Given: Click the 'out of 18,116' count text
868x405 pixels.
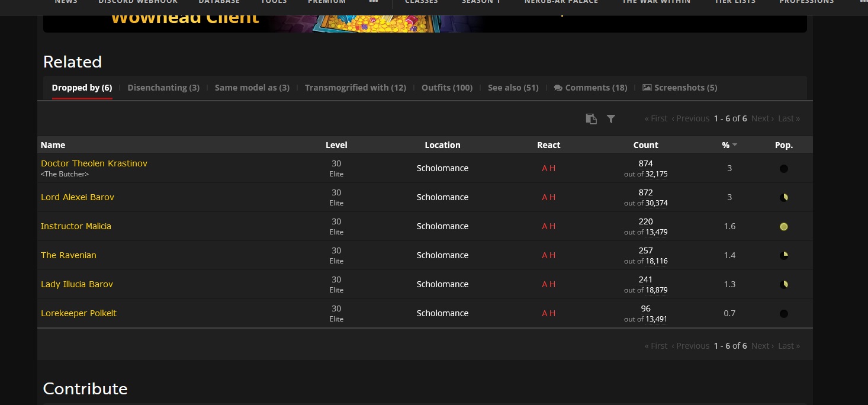Looking at the screenshot, I should pos(646,261).
